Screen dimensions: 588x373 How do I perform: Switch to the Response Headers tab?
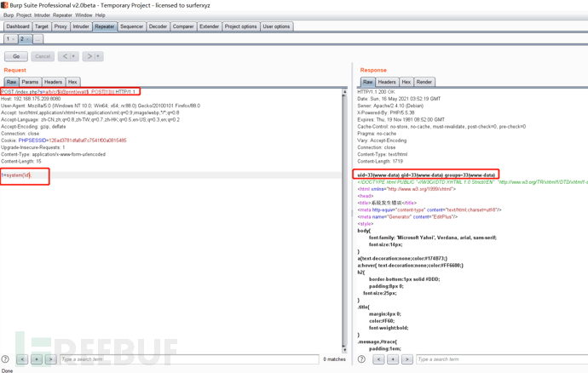tap(387, 82)
